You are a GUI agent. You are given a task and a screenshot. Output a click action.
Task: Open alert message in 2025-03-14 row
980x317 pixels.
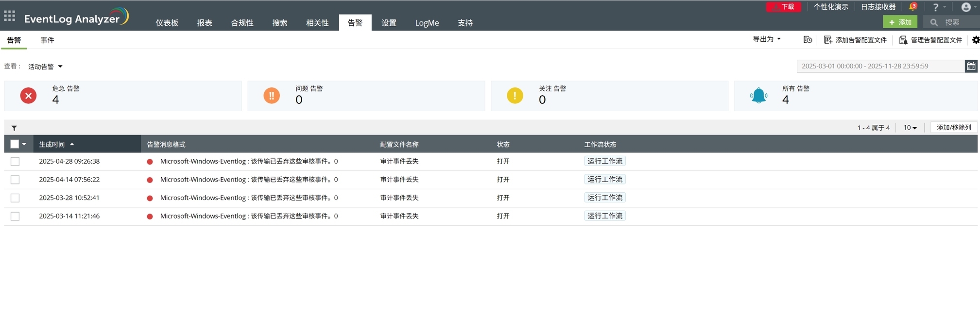(249, 216)
